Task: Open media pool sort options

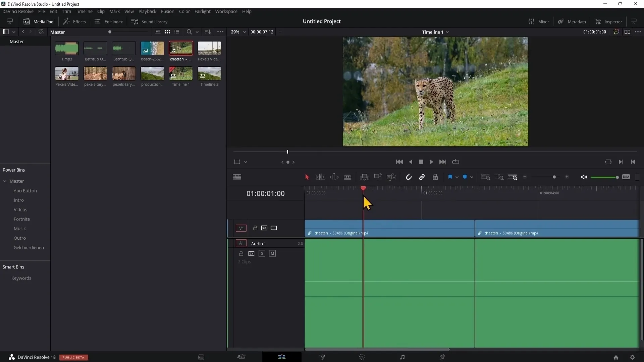Action: (208, 32)
